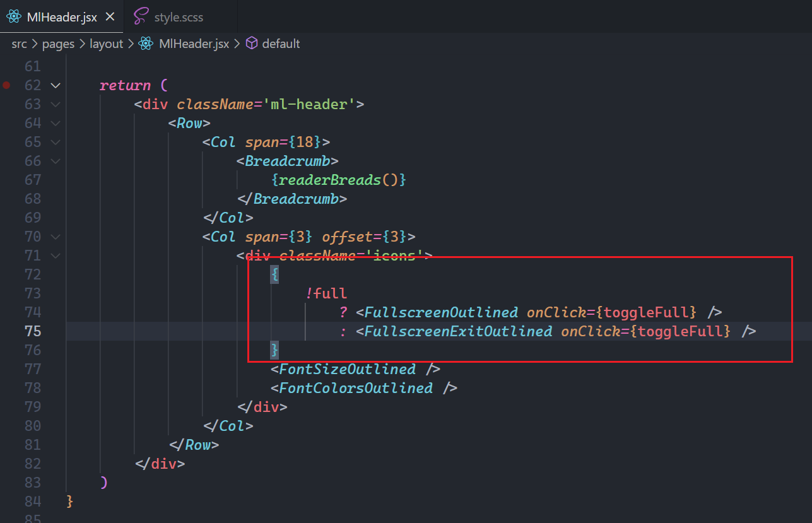Click closing Row tag on line 81
This screenshot has width=812, height=523.
click(194, 445)
